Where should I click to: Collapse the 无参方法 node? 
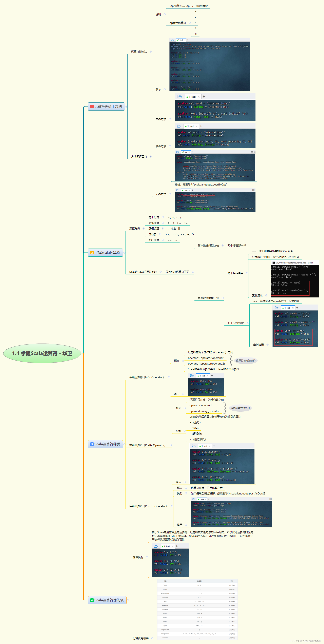click(170, 194)
